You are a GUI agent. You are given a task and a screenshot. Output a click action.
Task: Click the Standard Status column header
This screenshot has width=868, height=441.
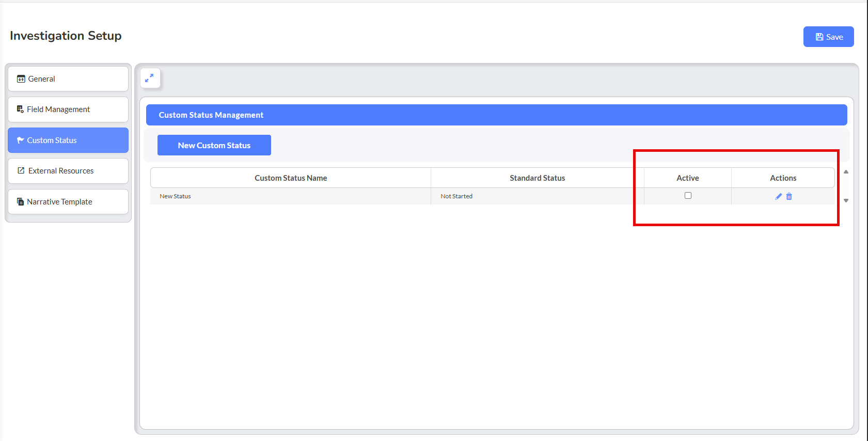[537, 178]
